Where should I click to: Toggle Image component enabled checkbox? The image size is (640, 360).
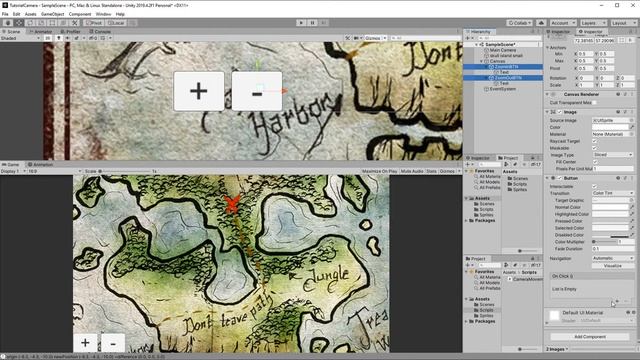[x=560, y=112]
